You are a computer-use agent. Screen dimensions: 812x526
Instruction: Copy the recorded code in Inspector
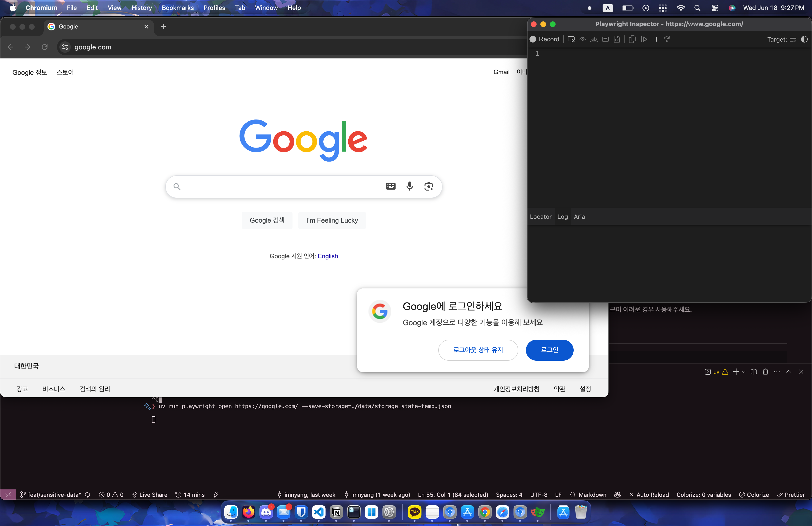pyautogui.click(x=632, y=39)
